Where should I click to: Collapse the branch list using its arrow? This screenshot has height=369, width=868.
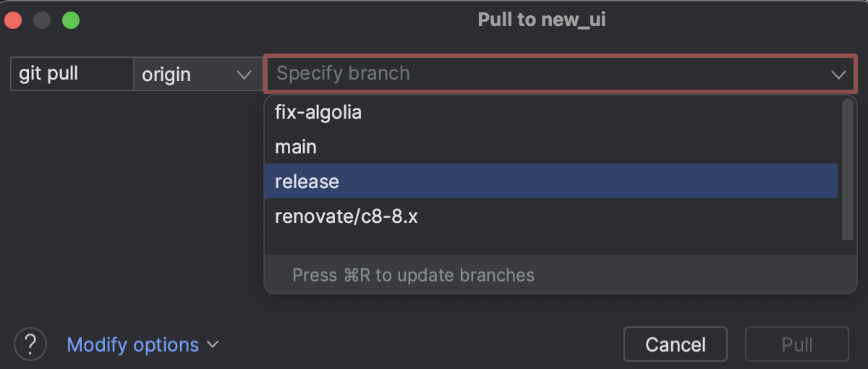click(x=838, y=74)
